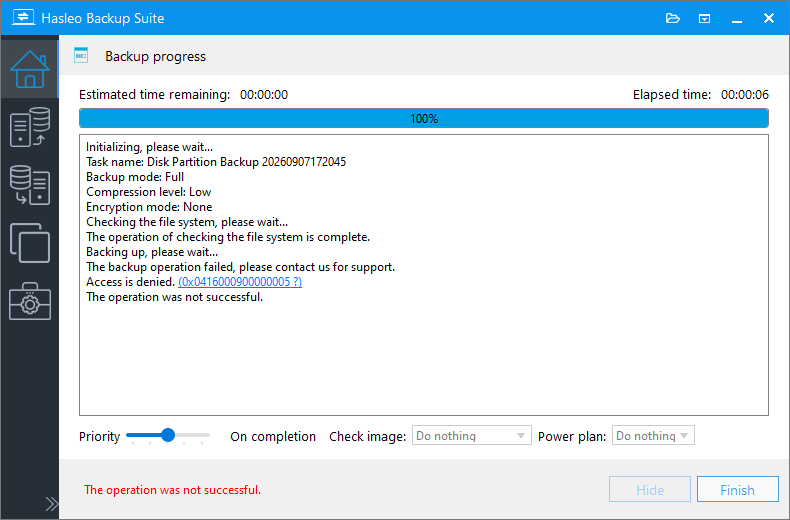This screenshot has height=520, width=790.
Task: Click the Elapsed time value 00:00:06
Action: pos(745,95)
